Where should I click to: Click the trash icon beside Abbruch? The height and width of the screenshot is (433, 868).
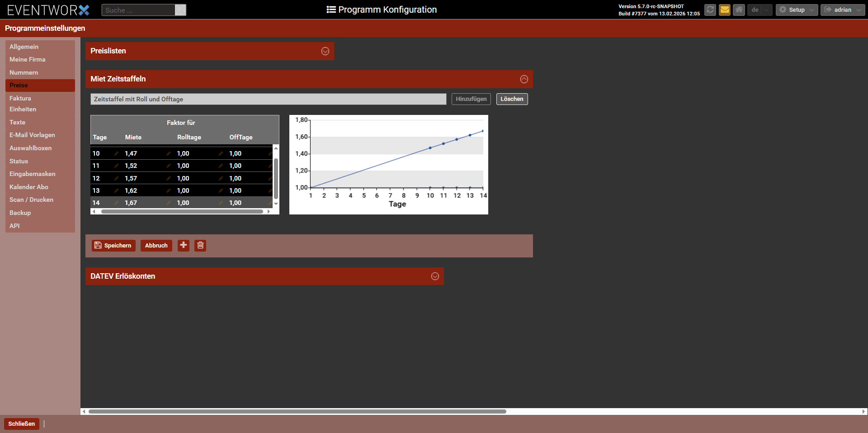[200, 245]
